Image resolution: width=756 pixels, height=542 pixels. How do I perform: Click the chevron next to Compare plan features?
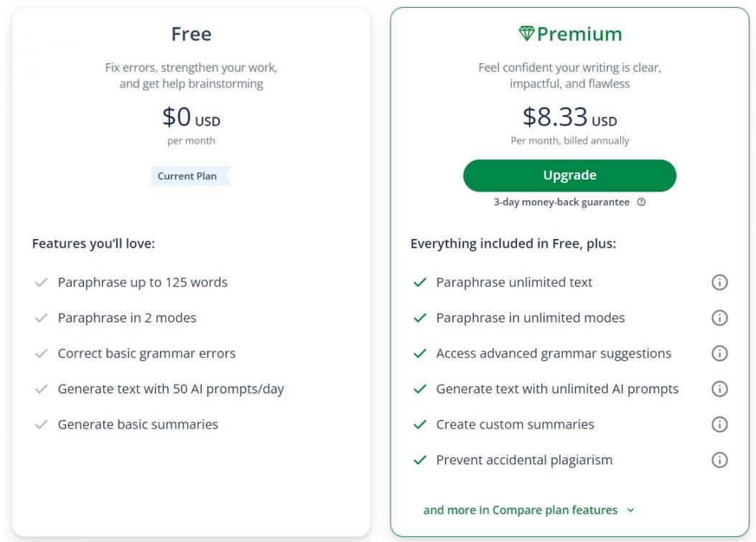(x=630, y=510)
